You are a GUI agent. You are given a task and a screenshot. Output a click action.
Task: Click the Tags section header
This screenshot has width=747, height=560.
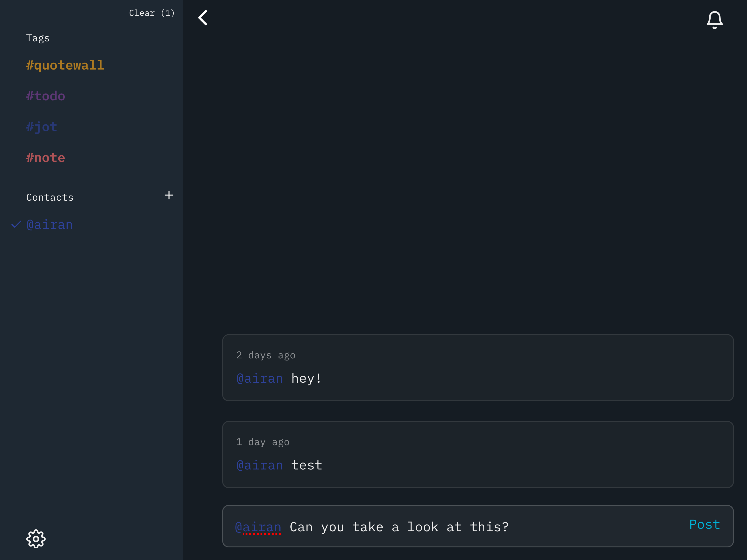(38, 38)
